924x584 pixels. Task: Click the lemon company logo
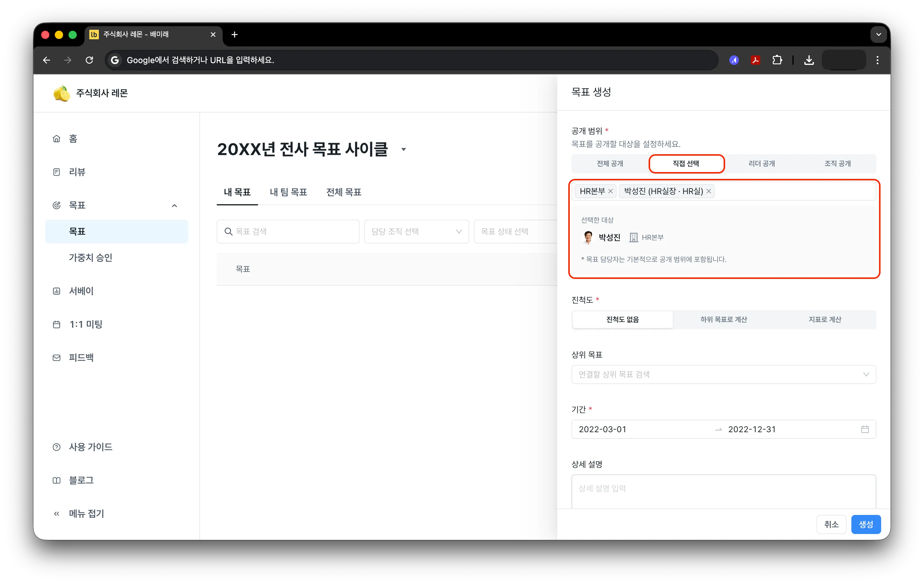pyautogui.click(x=61, y=93)
